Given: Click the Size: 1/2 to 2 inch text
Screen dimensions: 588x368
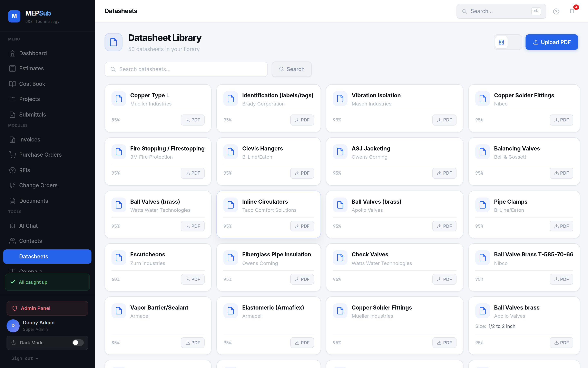Looking at the screenshot, I should coord(495,326).
